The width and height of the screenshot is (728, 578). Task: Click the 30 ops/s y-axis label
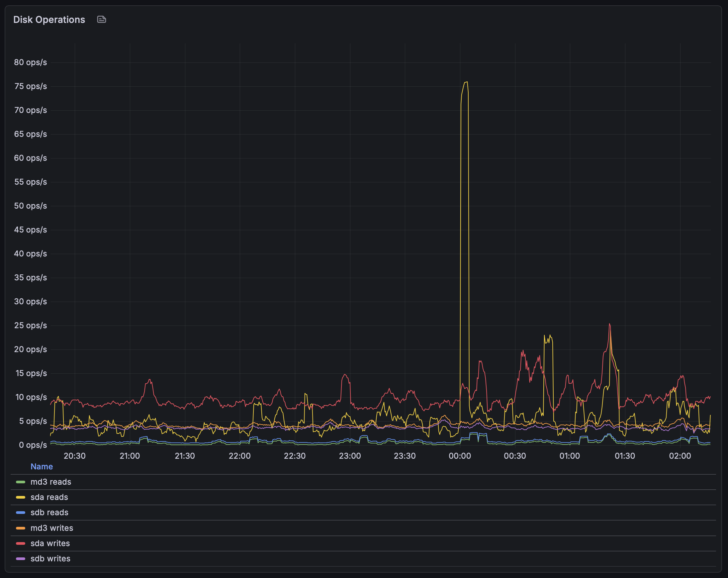(31, 302)
